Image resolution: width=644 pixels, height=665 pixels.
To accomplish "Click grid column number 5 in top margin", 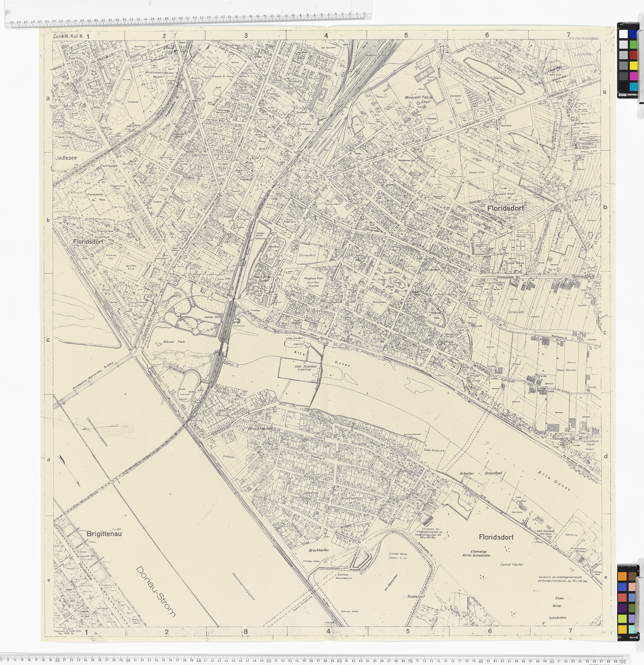I will point(406,35).
